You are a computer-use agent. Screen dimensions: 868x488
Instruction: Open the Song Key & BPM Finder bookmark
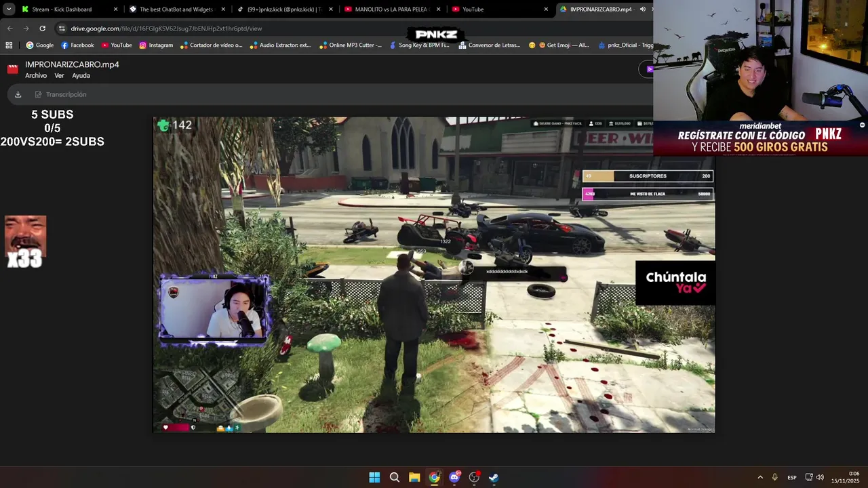click(x=418, y=45)
